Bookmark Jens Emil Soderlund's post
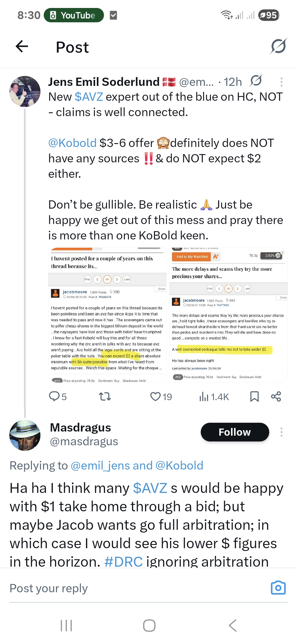Image resolution: width=297 pixels, height=644 pixels. tap(254, 397)
